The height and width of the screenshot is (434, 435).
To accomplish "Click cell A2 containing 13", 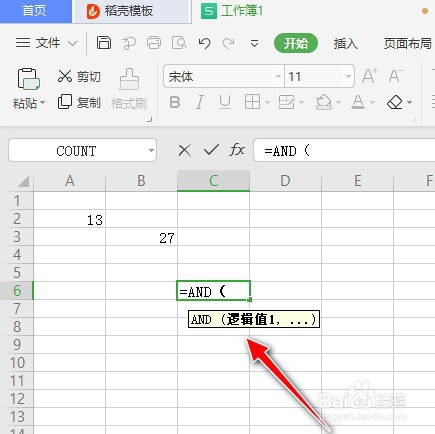I will [x=69, y=219].
